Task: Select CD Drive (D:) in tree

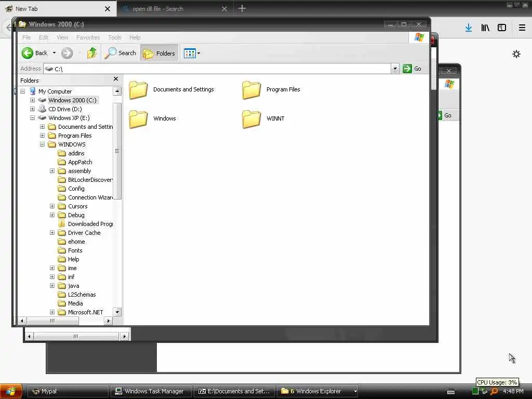Action: point(65,109)
